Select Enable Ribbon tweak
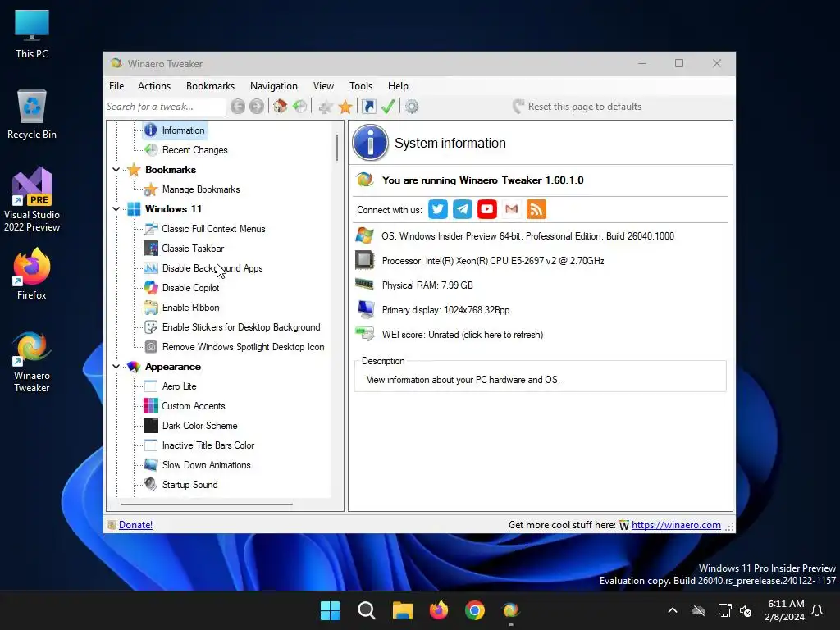 pos(190,308)
